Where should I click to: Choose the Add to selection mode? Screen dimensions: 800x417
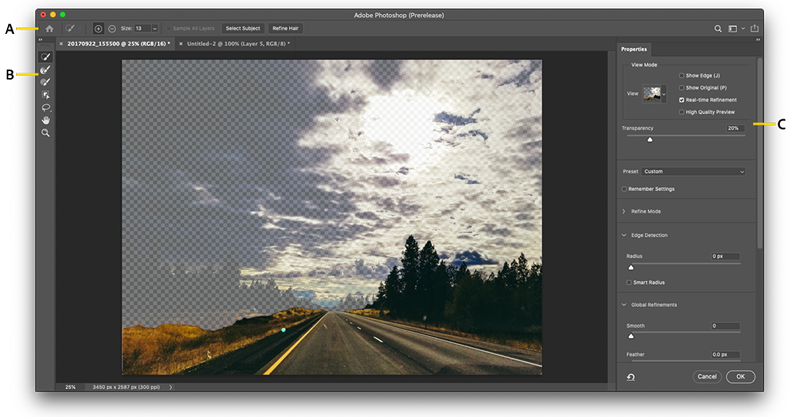98,29
